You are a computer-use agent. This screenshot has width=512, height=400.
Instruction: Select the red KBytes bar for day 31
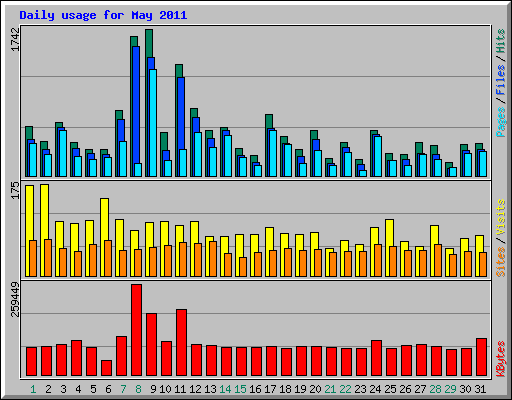click(481, 357)
